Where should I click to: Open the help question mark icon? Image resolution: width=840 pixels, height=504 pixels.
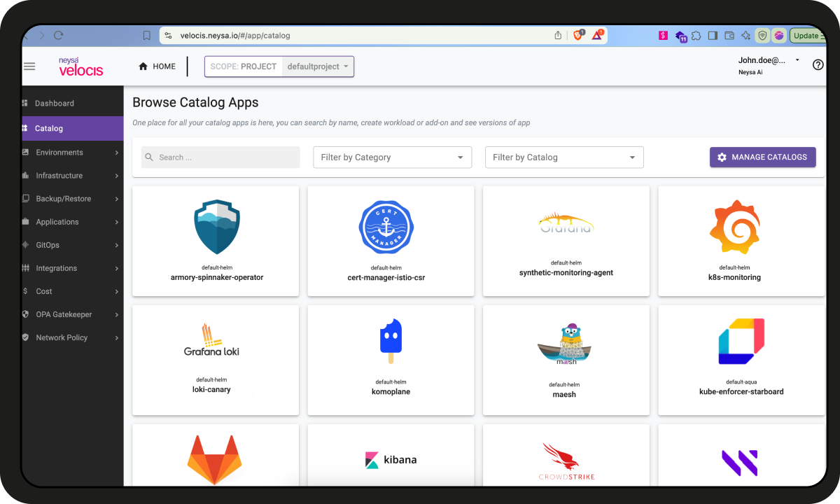pyautogui.click(x=818, y=65)
